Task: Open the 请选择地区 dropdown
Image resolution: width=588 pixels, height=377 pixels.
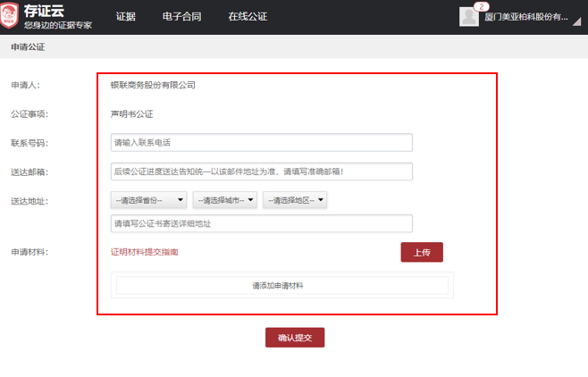Action: pos(295,200)
